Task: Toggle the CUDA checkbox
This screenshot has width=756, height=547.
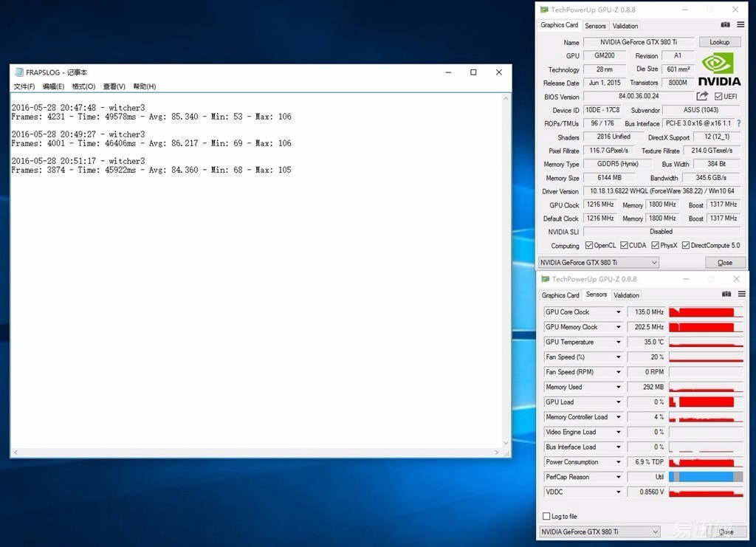Action: (624, 245)
